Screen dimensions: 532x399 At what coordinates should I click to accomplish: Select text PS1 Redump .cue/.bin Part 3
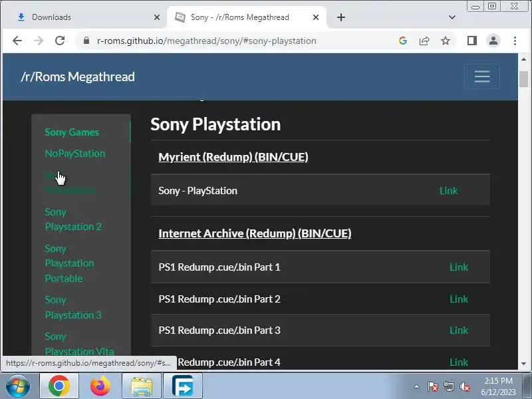[x=219, y=330]
